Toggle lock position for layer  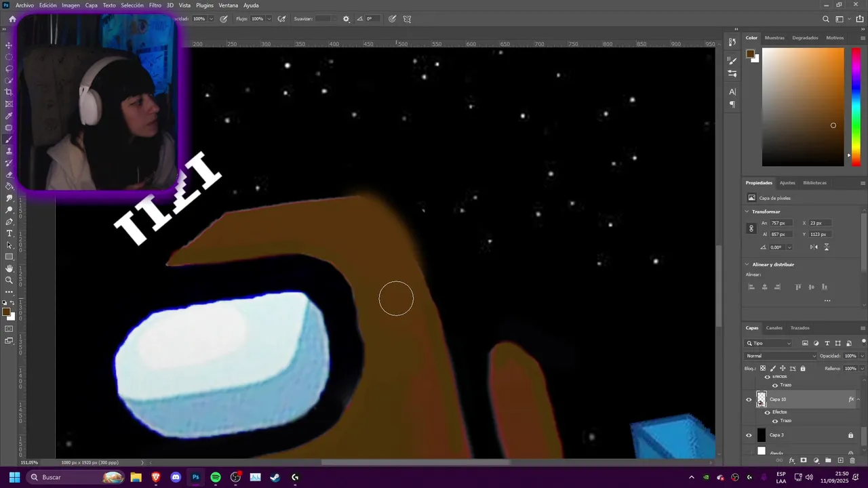(783, 369)
